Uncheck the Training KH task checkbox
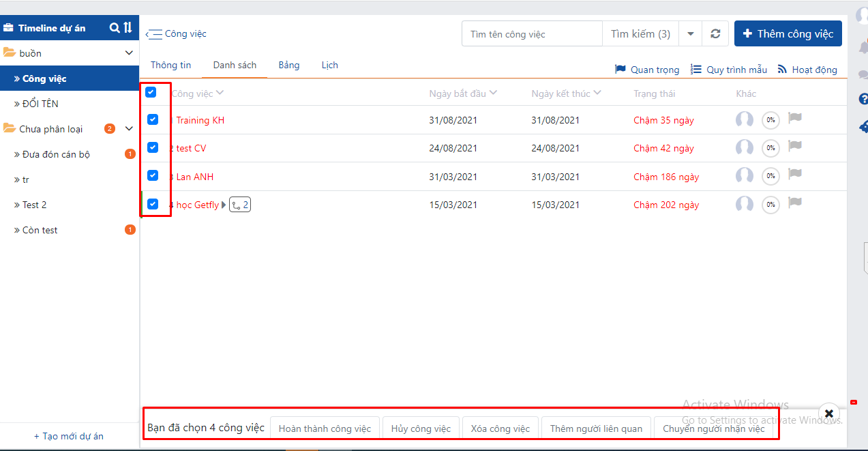This screenshot has width=868, height=451. pyautogui.click(x=153, y=119)
